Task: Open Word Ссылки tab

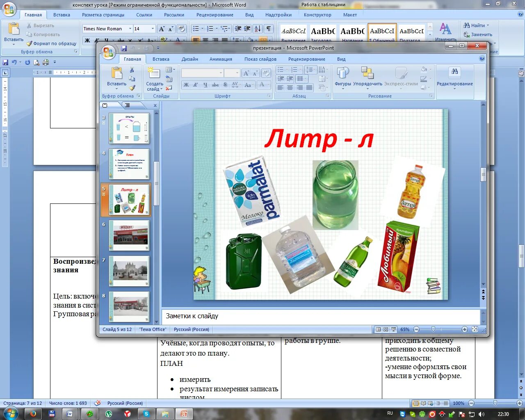Action: tap(144, 15)
